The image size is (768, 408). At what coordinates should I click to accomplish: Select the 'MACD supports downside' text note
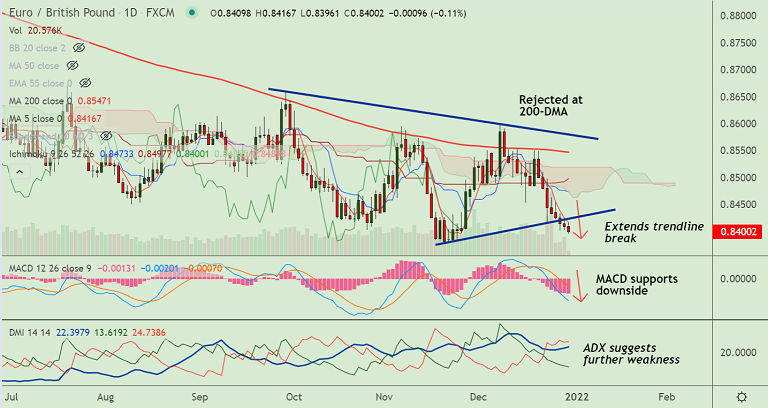pos(637,285)
